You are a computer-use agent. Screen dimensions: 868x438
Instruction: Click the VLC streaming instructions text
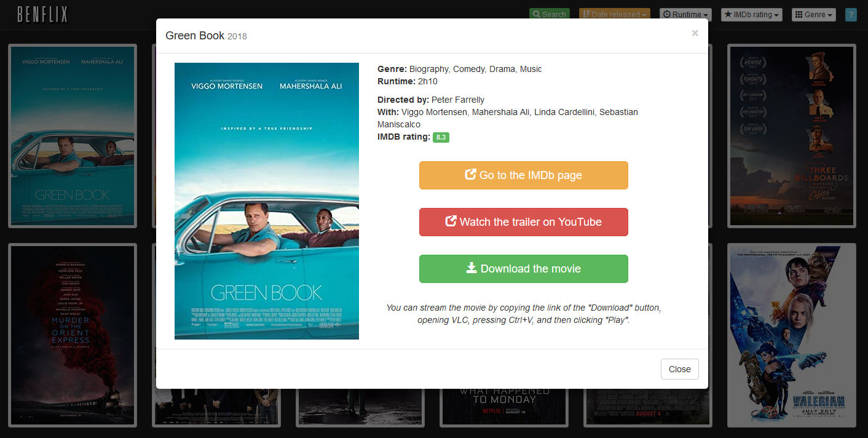tap(524, 314)
